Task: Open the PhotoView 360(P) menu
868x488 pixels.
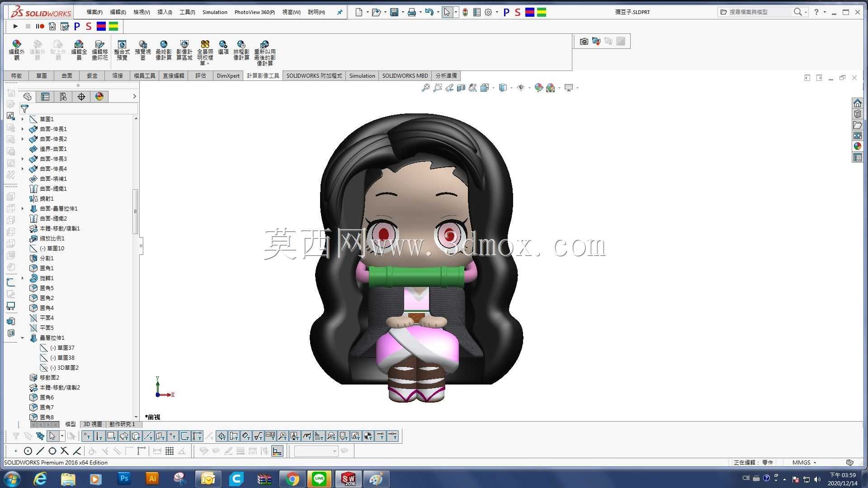Action: tap(255, 12)
